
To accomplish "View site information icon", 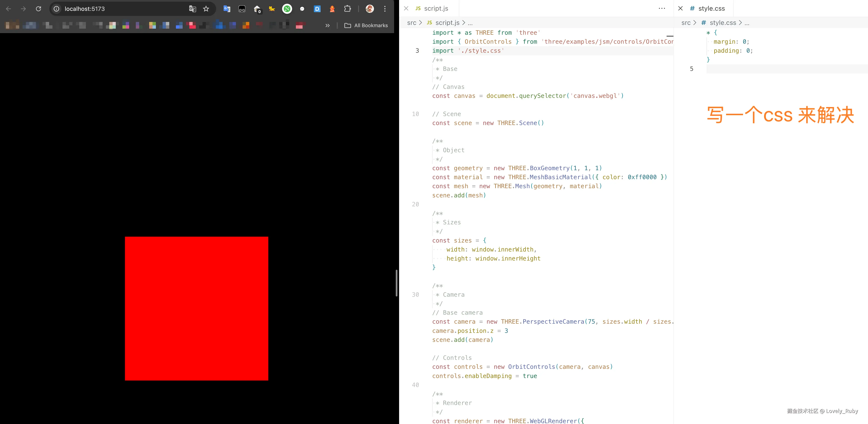I will (x=57, y=9).
